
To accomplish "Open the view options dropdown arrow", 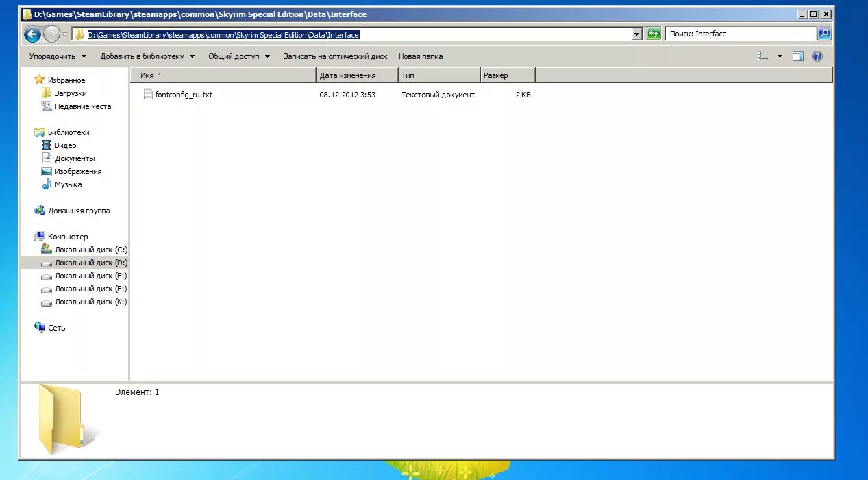I will [x=779, y=56].
